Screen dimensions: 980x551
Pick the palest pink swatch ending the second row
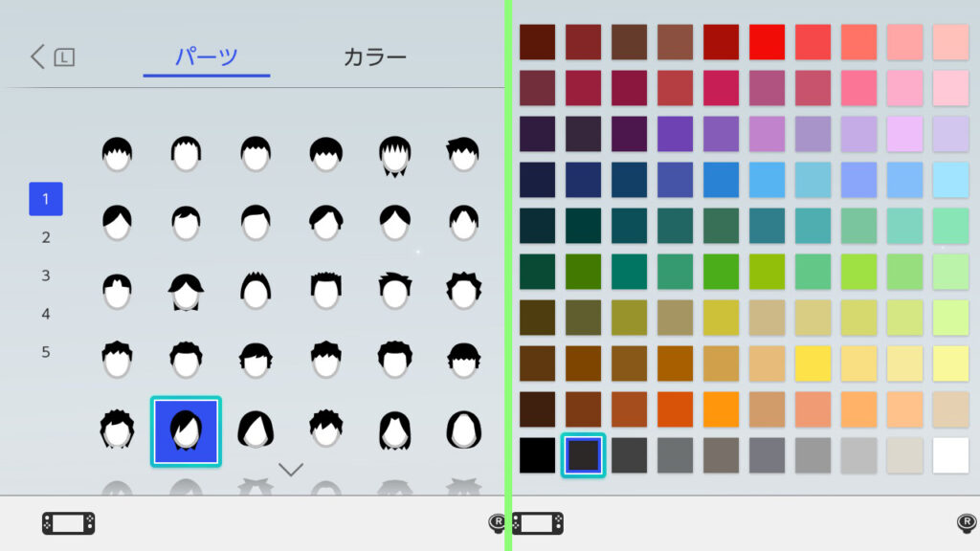pyautogui.click(x=950, y=88)
